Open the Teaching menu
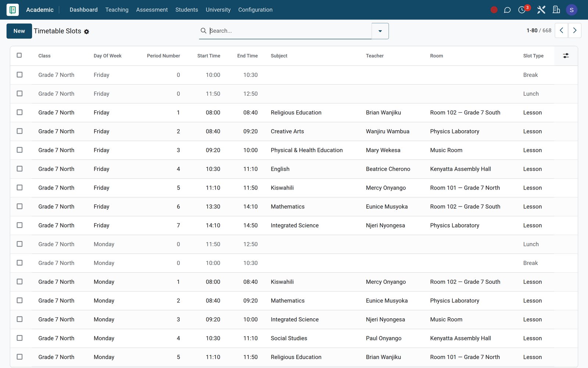This screenshot has width=588, height=368. point(117,10)
